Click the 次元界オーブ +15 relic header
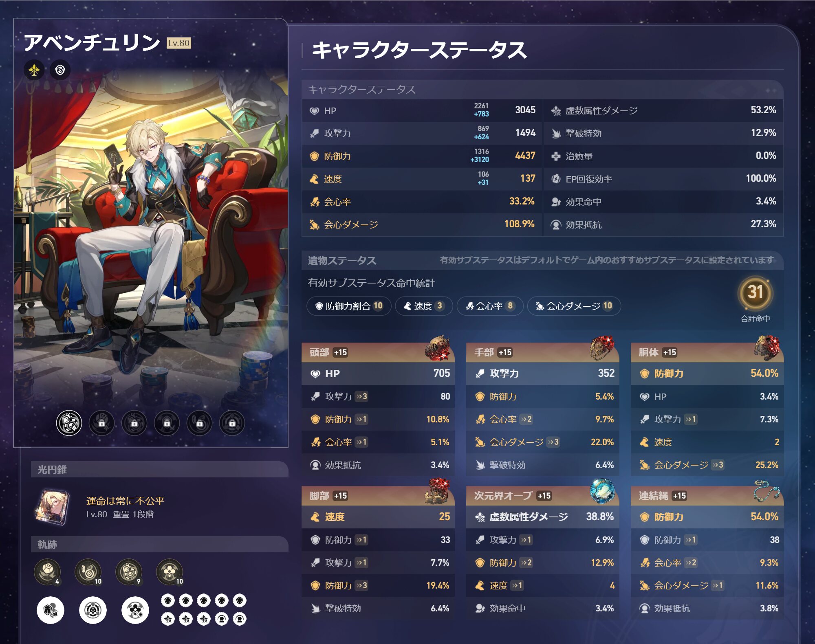815x644 pixels. (543, 496)
